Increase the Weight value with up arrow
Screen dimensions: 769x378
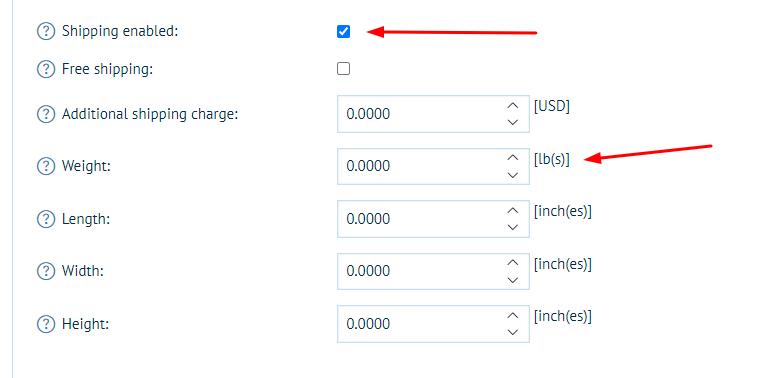click(x=513, y=157)
